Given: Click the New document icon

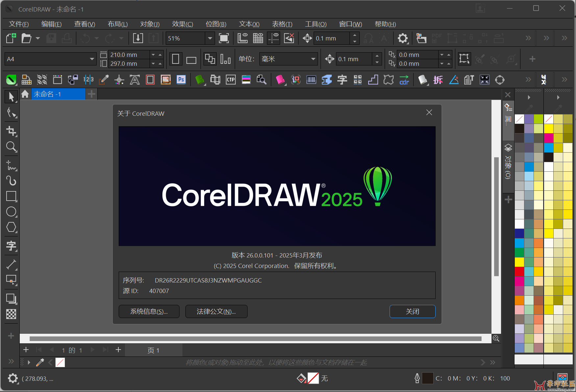Looking at the screenshot, I should 11,38.
